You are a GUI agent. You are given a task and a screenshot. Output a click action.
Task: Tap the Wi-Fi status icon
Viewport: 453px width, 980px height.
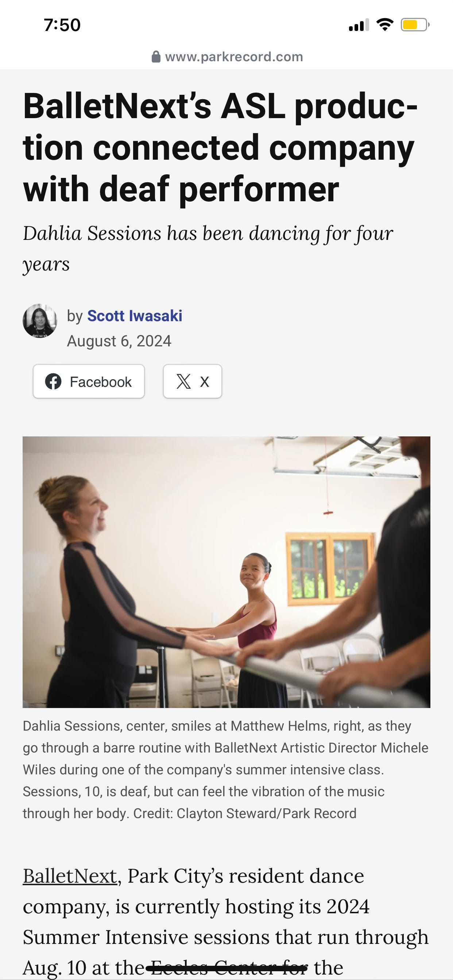(x=385, y=25)
